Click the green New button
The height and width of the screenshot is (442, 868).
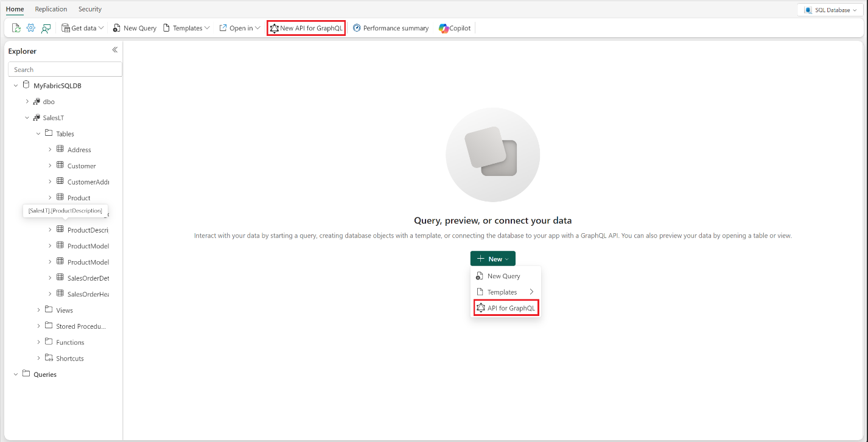492,258
